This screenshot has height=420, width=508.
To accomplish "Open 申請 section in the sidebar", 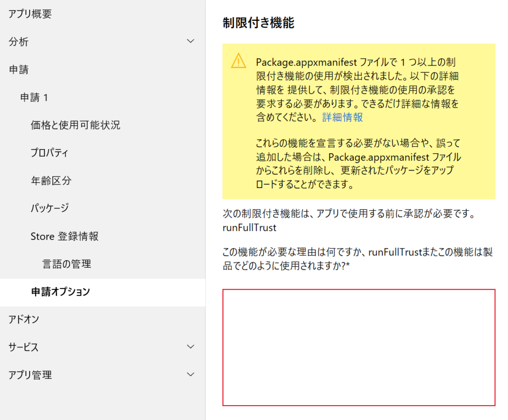I will click(18, 69).
